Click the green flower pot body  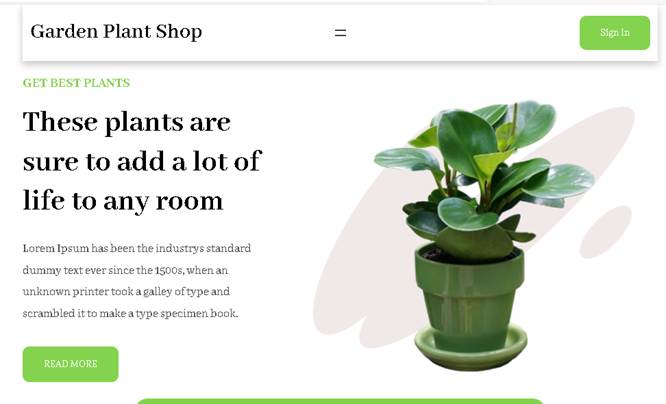click(469, 297)
